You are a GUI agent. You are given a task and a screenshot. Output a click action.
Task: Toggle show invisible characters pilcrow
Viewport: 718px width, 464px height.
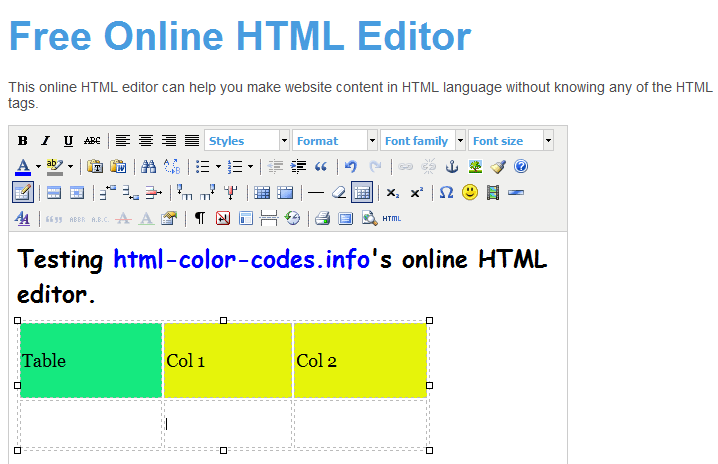tap(200, 218)
